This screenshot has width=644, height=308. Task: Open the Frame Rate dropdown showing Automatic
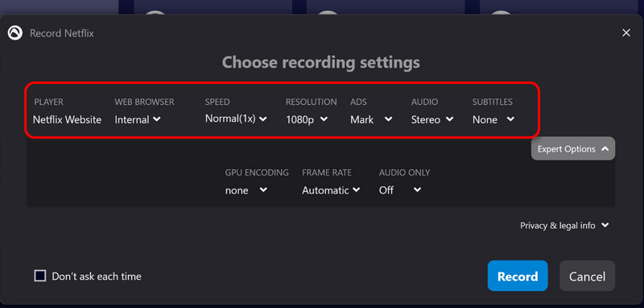pos(331,190)
